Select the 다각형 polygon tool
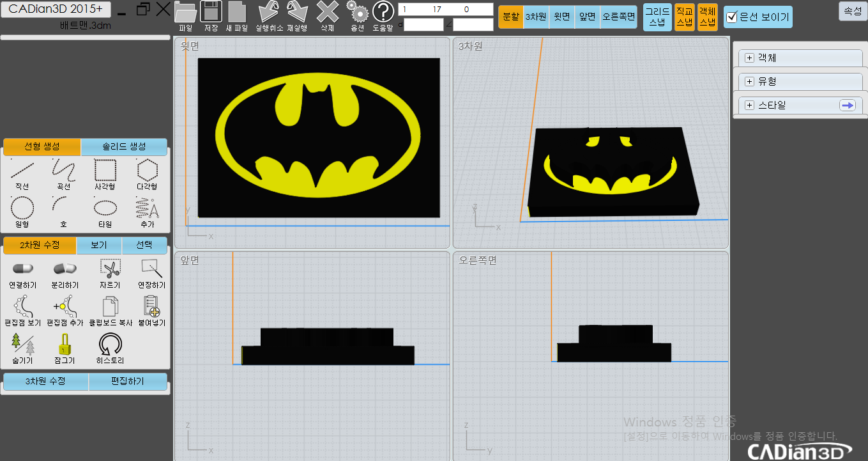 [147, 175]
